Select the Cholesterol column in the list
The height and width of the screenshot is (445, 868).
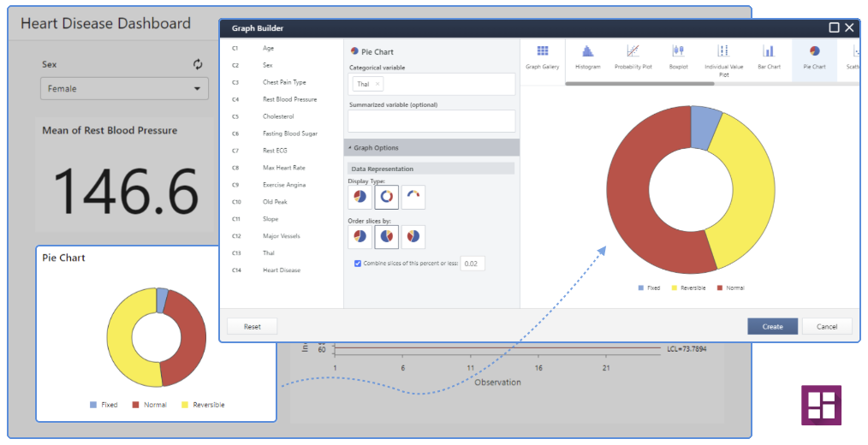[278, 116]
